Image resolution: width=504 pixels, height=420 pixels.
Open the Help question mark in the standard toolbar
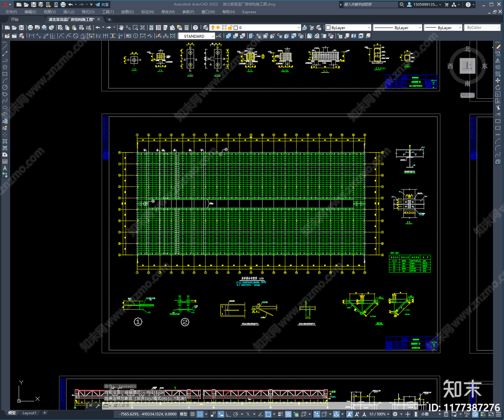[196, 28]
